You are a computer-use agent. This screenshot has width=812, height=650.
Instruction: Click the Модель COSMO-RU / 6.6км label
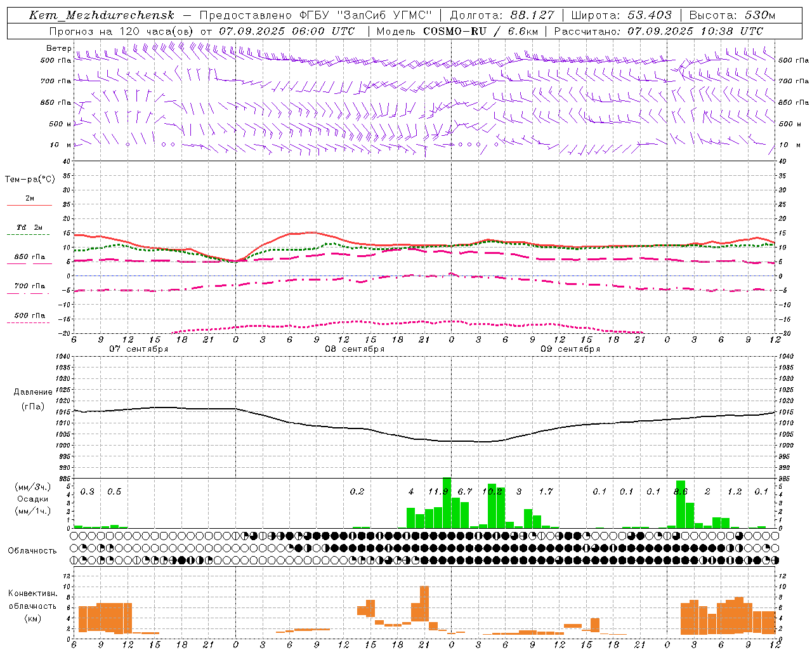(457, 31)
